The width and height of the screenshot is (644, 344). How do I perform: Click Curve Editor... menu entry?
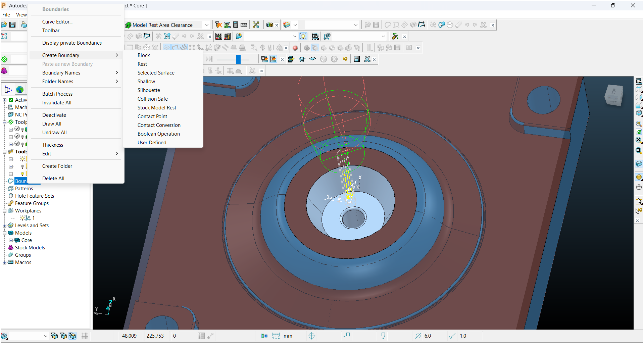pos(57,22)
